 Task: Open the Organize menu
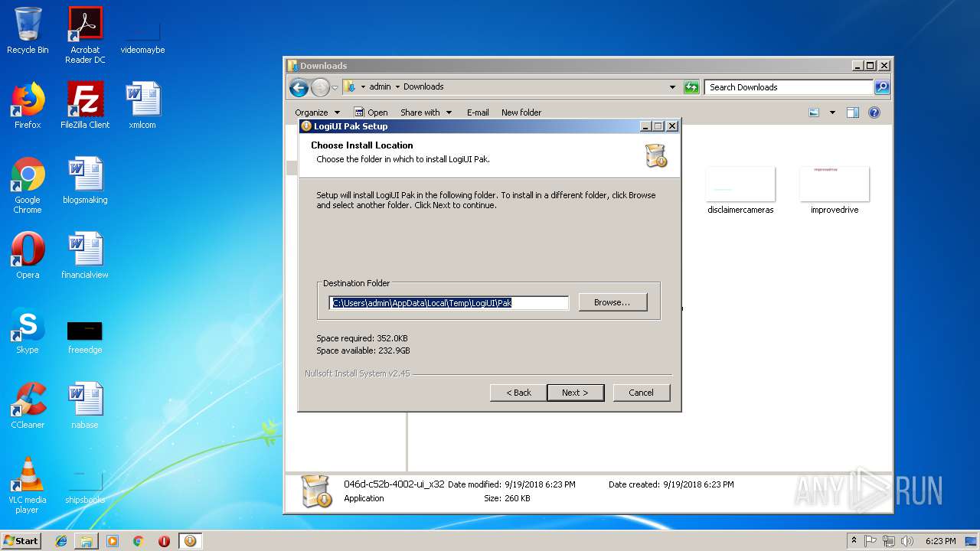pyautogui.click(x=317, y=112)
